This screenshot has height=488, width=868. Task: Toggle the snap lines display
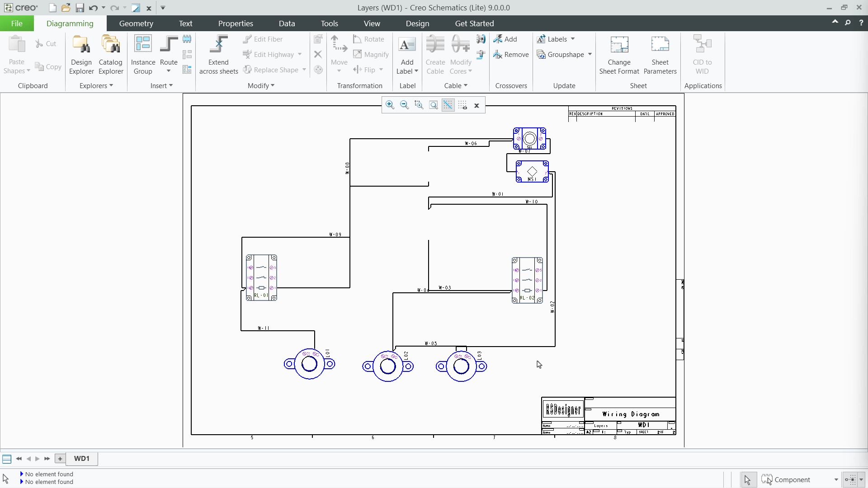448,105
